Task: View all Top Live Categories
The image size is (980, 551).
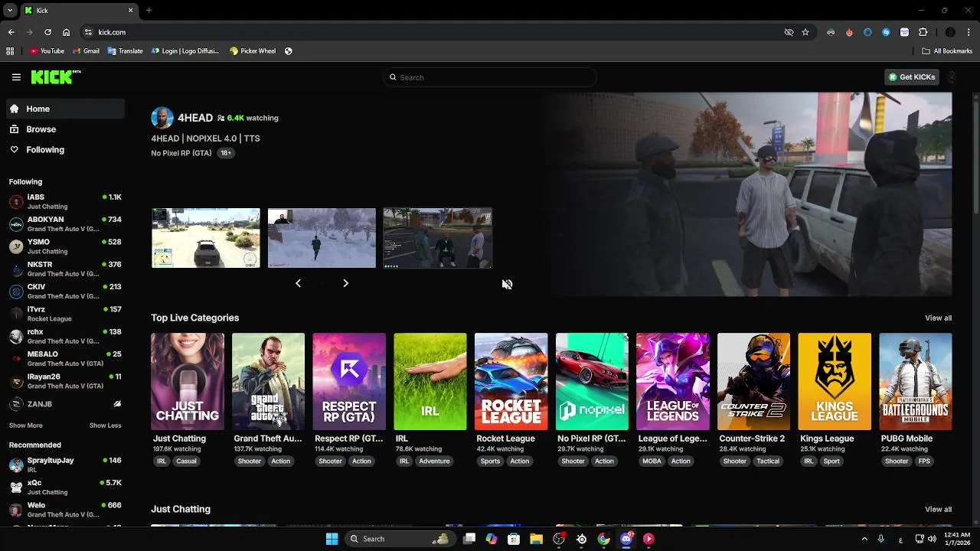Action: tap(938, 318)
